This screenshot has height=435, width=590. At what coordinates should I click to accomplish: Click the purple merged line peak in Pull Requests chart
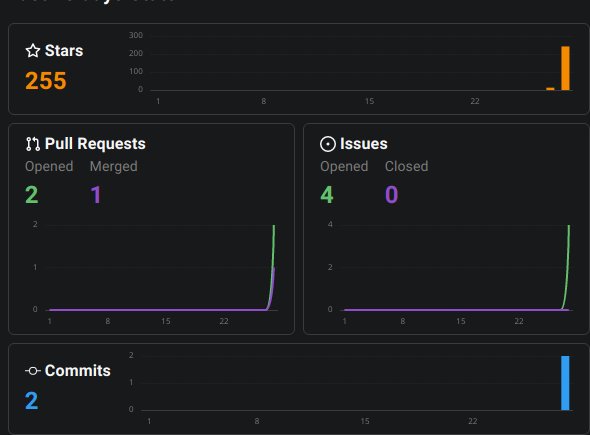[274, 269]
